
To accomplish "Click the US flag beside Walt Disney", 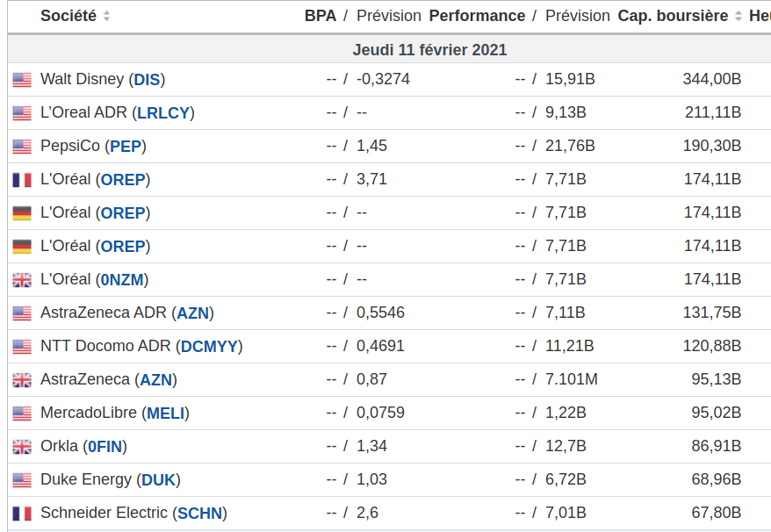I will point(22,80).
